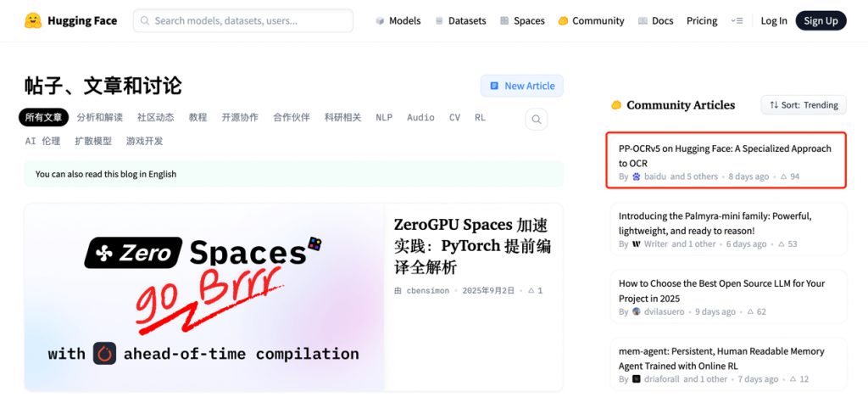Open the more options menu icon in navbar
Screen dimensions: 868x403
tap(737, 21)
